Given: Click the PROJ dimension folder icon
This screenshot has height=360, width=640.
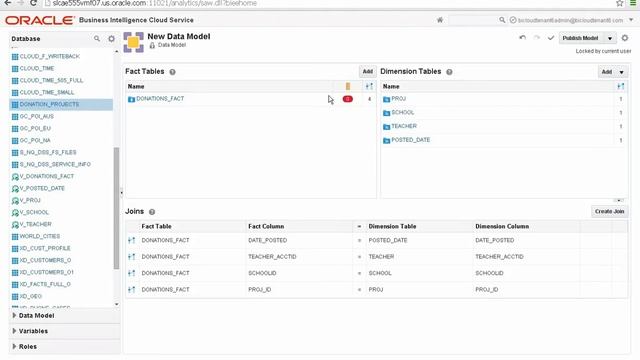Looking at the screenshot, I should pos(387,99).
